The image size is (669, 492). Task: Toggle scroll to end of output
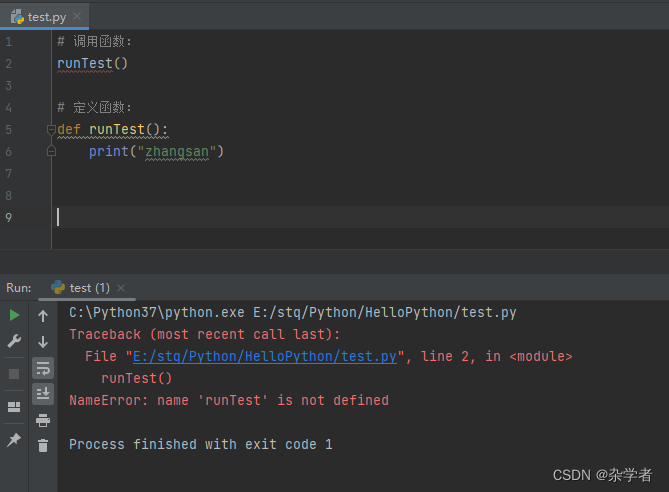[x=43, y=394]
